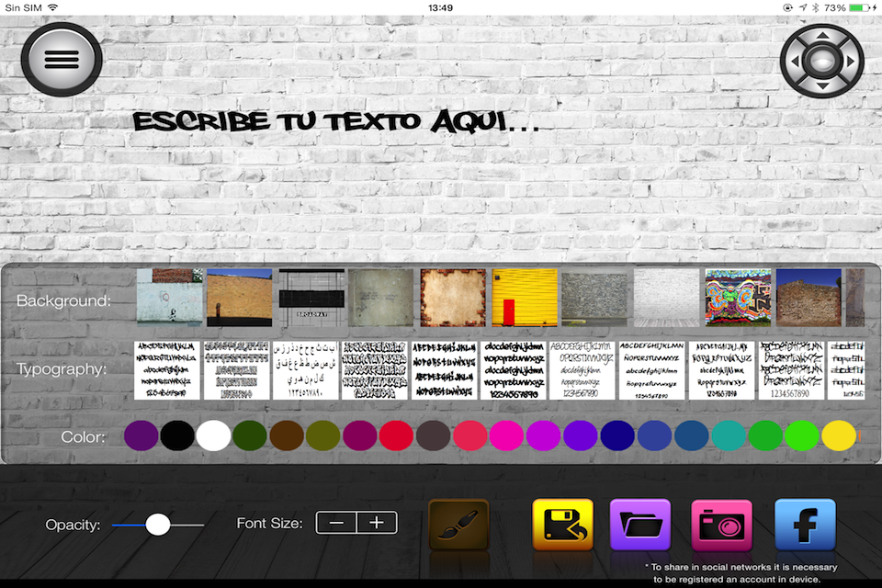The image size is (882, 588).
Task: Click the yellow floppy disk save icon
Action: (562, 525)
